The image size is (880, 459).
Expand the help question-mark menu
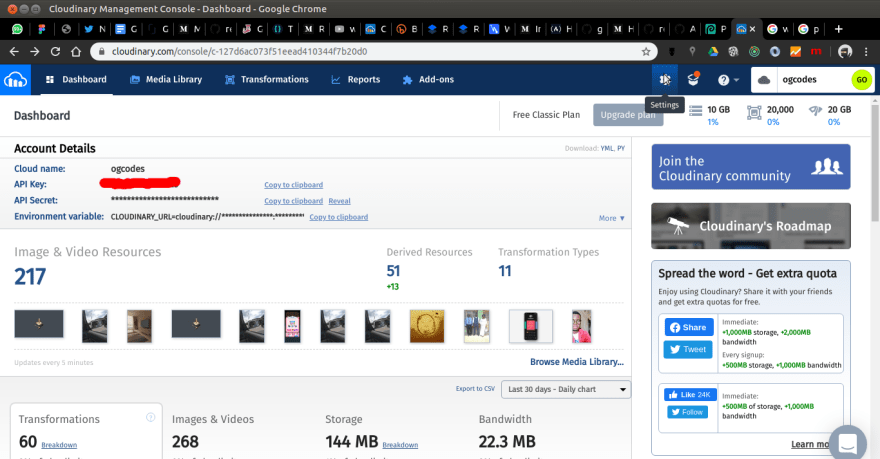pos(728,80)
